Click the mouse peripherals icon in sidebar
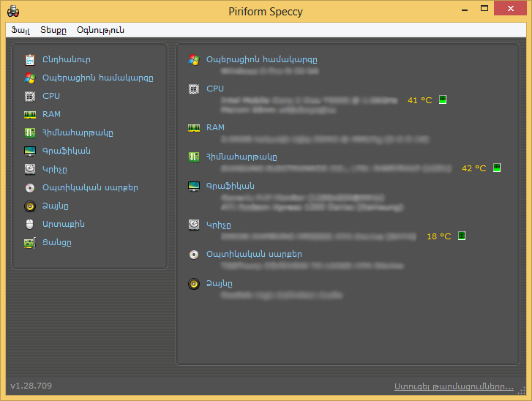This screenshot has width=532, height=401. [30, 224]
